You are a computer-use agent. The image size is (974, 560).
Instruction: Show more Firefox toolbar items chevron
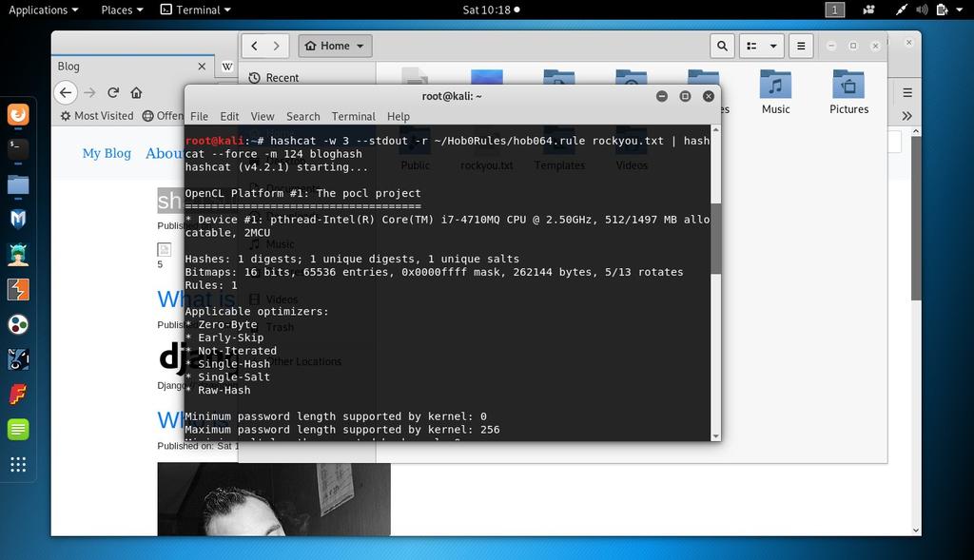(906, 116)
